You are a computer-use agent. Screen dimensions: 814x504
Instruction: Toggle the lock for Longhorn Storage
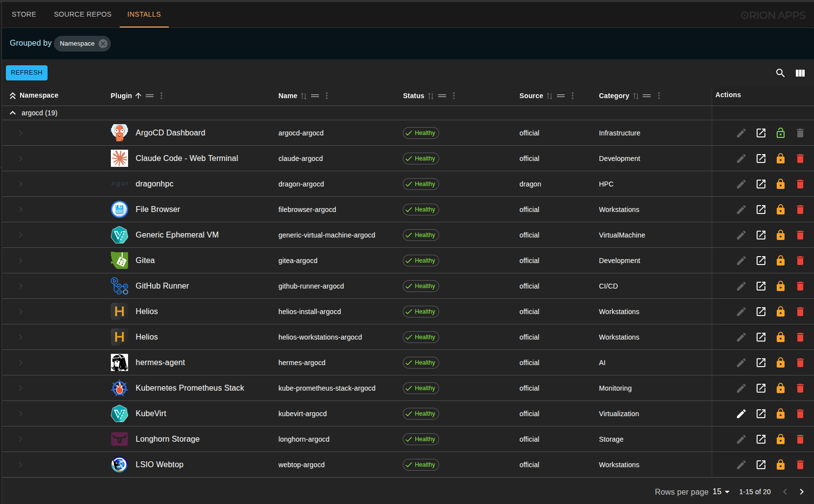(x=781, y=439)
